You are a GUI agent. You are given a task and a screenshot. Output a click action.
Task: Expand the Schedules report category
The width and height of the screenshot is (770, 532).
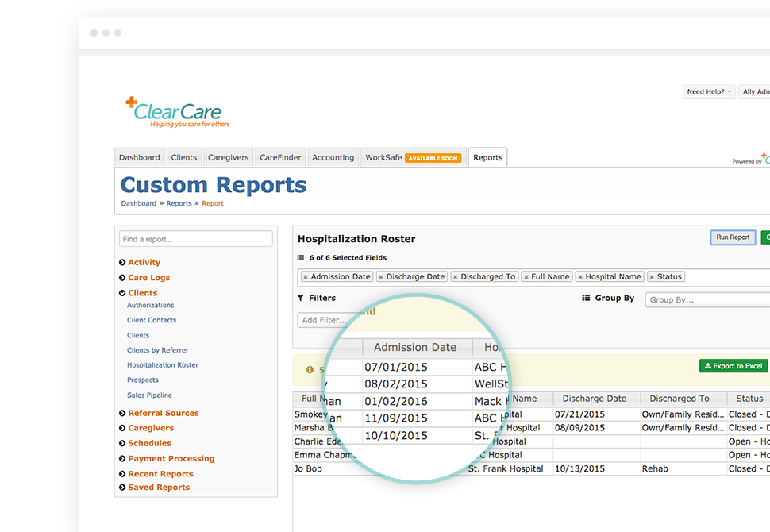point(122,443)
